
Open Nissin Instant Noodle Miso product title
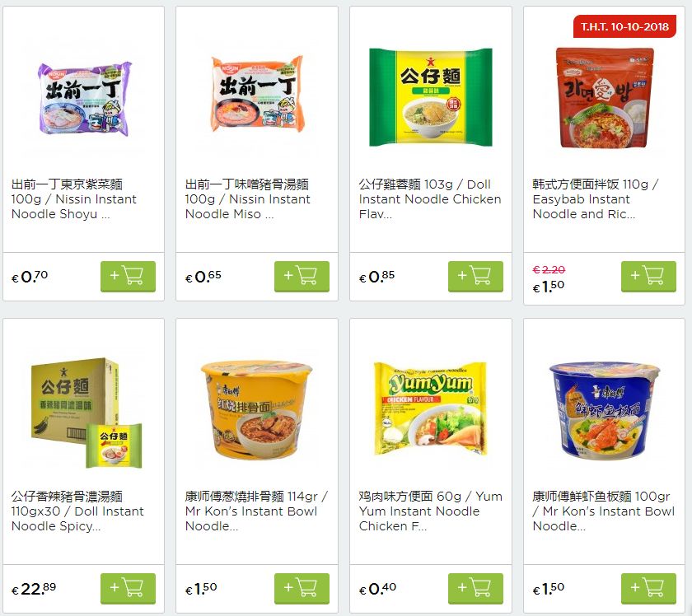click(x=248, y=199)
